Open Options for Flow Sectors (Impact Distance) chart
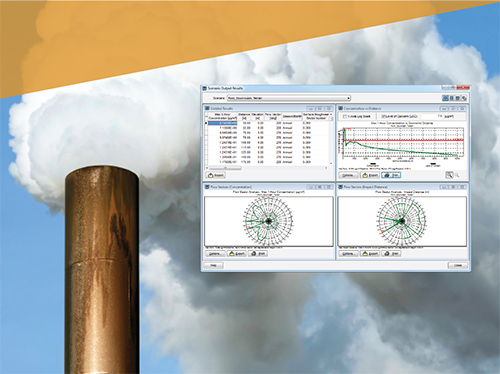 coord(348,254)
